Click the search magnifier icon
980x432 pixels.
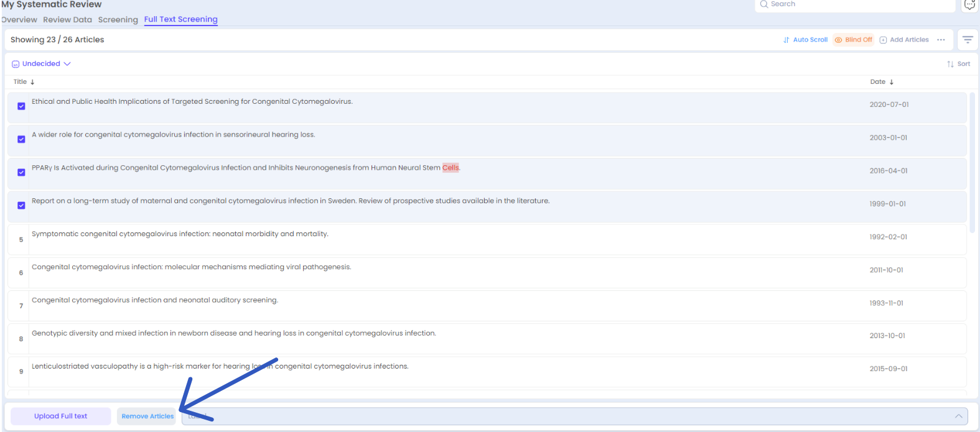pyautogui.click(x=764, y=4)
